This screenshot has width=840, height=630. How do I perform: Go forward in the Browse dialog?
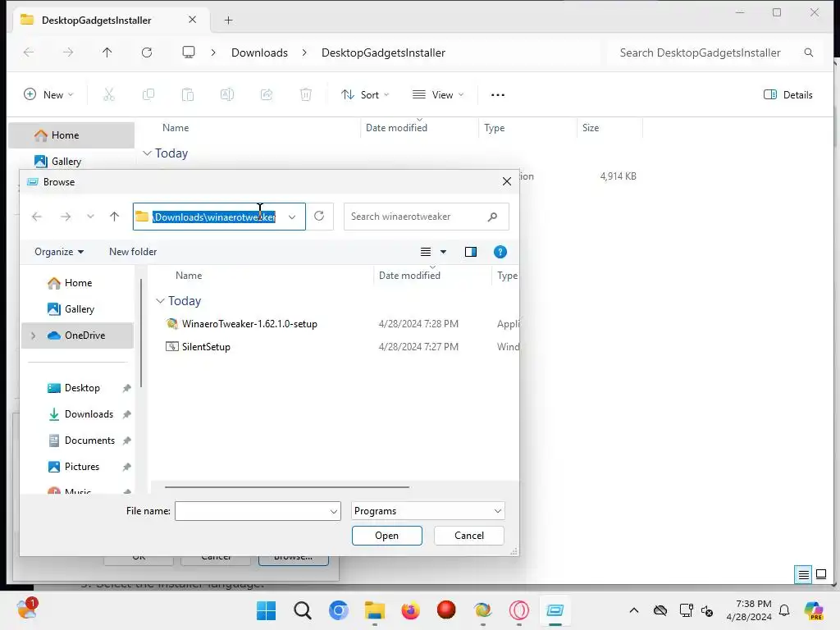[x=66, y=217]
